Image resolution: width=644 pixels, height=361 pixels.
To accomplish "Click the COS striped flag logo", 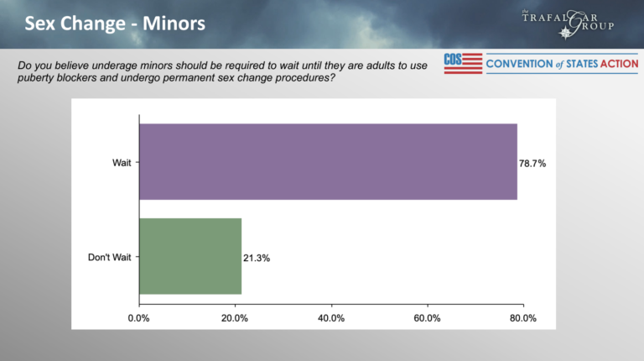I will click(x=463, y=64).
